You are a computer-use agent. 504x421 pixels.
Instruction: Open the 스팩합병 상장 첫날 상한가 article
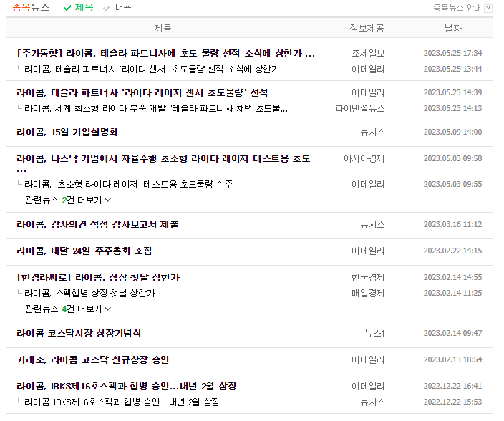click(x=90, y=293)
